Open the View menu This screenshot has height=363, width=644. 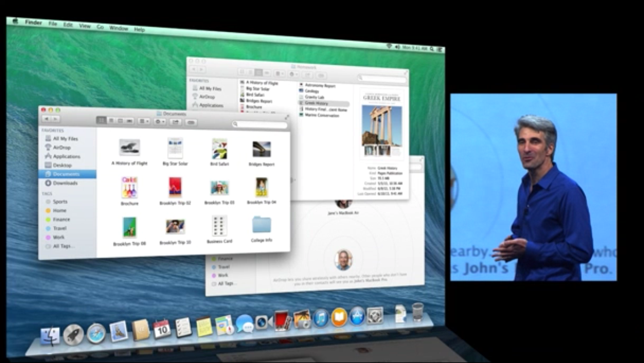[x=84, y=26]
